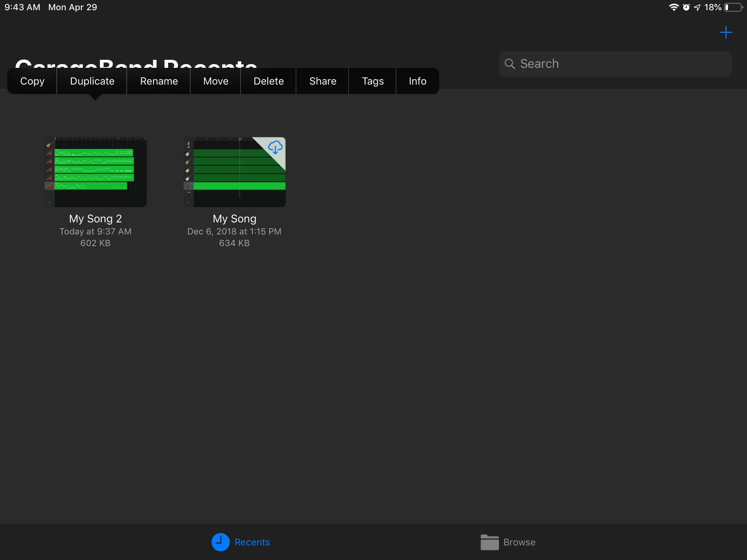
Task: Choose Info from the context menu
Action: point(417,81)
